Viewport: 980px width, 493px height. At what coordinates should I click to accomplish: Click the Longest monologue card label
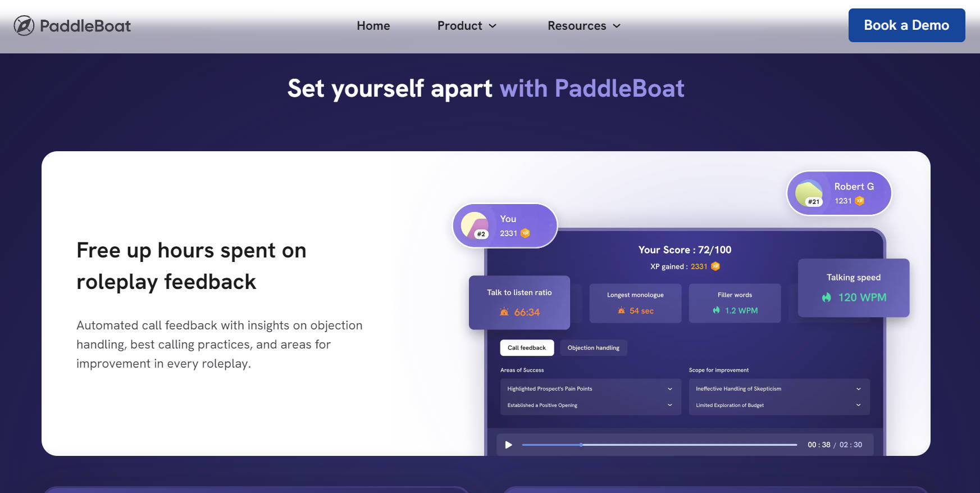tap(635, 295)
